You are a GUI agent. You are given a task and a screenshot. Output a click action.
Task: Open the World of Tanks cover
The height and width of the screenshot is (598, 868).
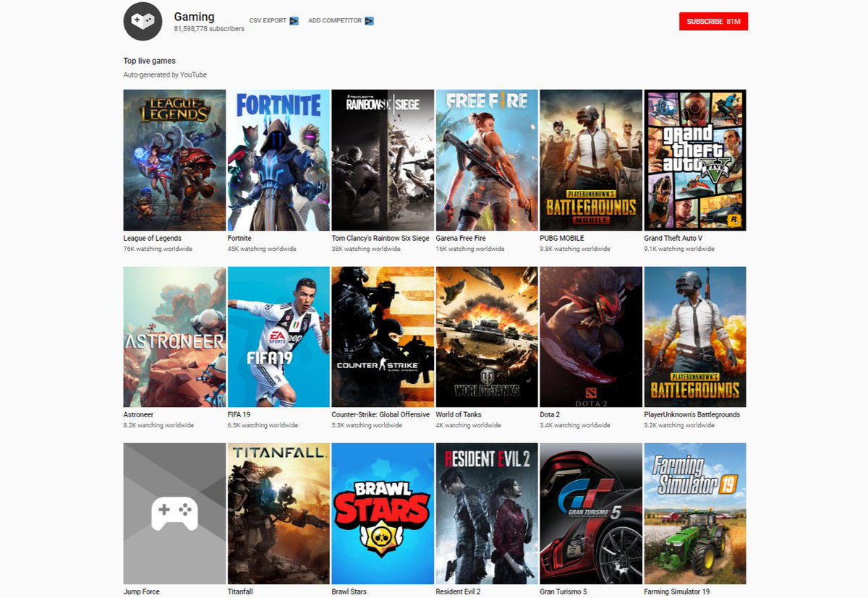pos(487,337)
